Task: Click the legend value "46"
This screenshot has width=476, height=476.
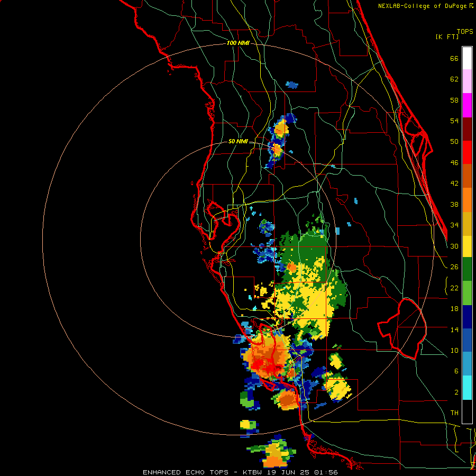Action: tap(454, 163)
